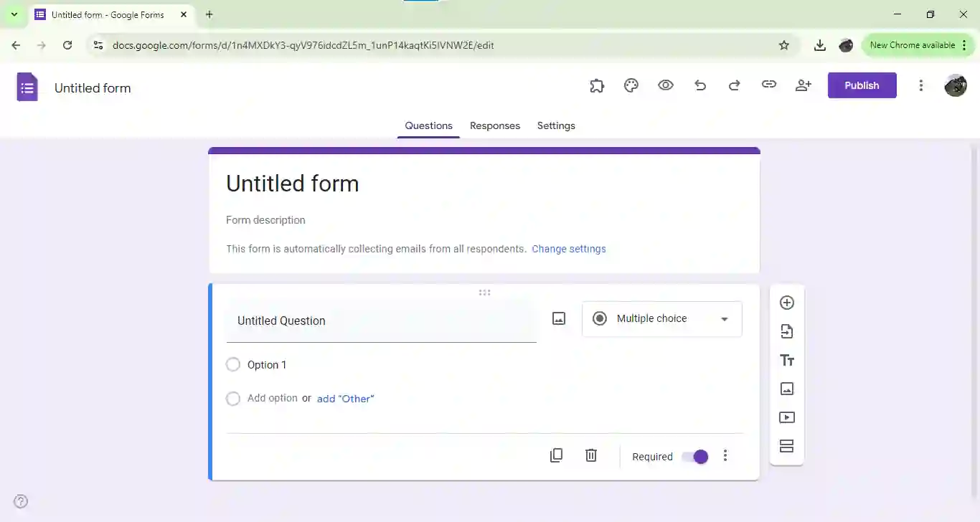Toggle the Required switch off

pos(694,456)
